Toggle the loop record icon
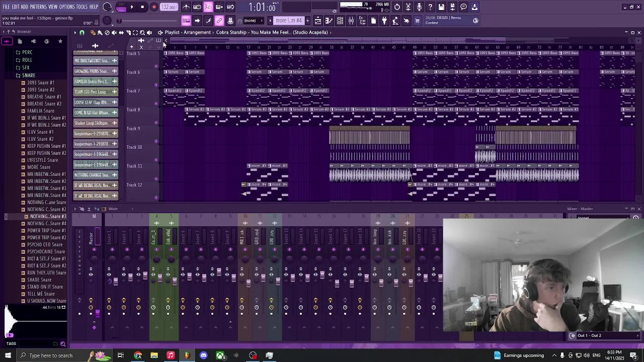Image resolution: width=644 pixels, height=362 pixels. (x=230, y=7)
